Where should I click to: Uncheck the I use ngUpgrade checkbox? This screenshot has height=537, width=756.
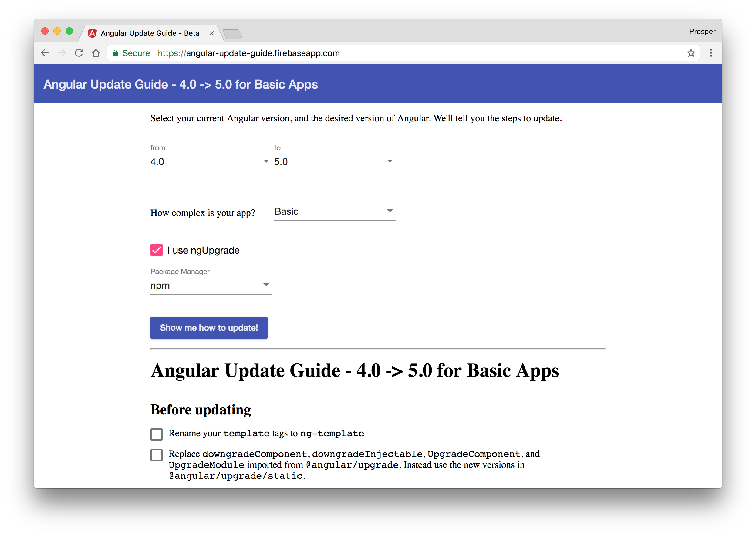156,250
